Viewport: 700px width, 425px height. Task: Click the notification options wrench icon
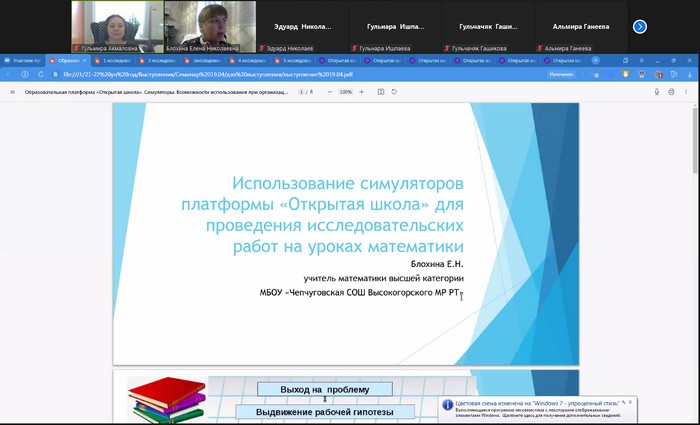point(624,402)
